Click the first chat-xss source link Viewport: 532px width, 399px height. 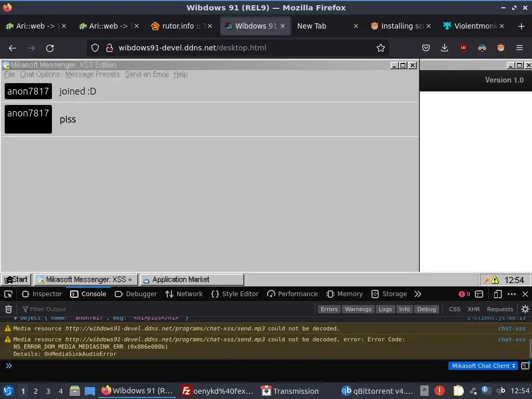pyautogui.click(x=512, y=328)
